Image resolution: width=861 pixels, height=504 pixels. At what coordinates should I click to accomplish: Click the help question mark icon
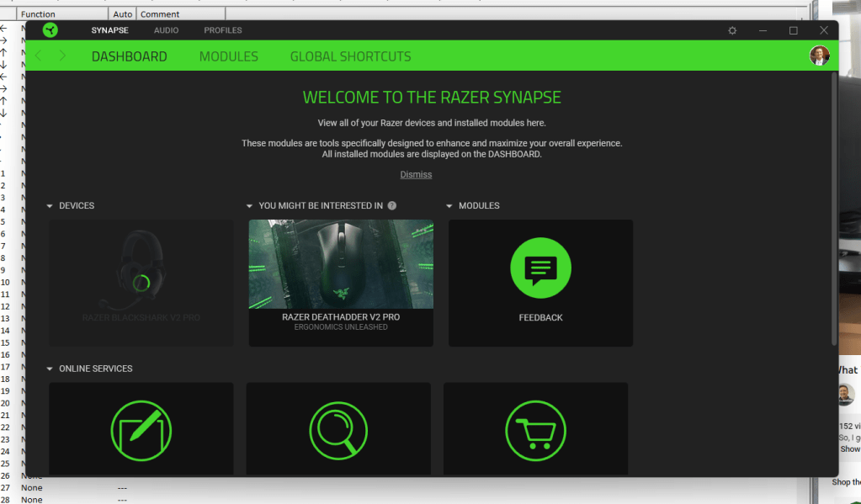tap(391, 205)
